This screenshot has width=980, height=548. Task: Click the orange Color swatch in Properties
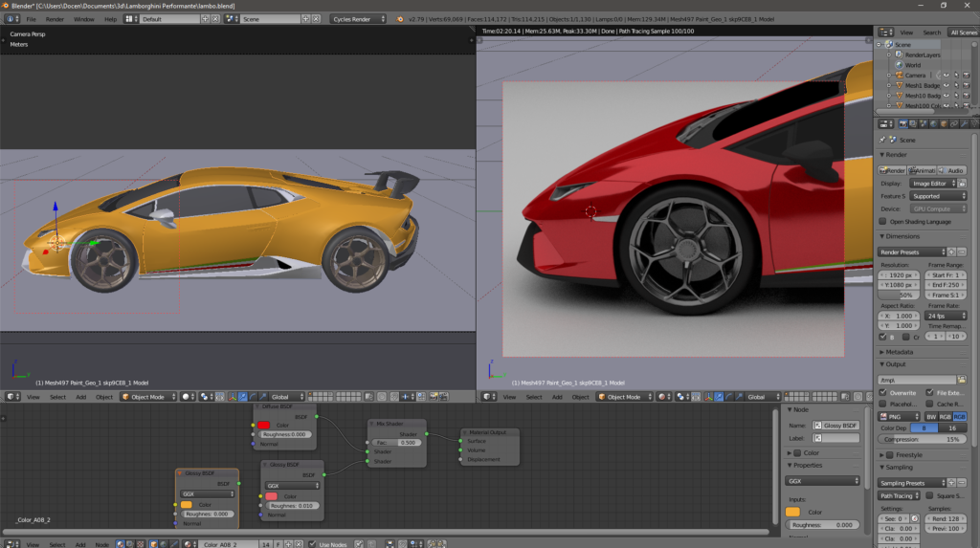tap(792, 512)
